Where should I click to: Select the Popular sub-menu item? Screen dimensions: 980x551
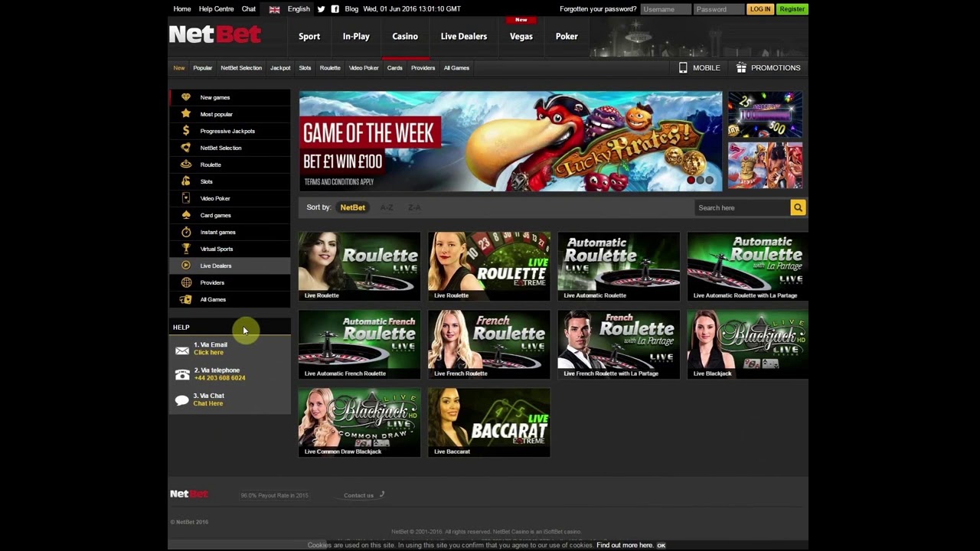coord(203,67)
